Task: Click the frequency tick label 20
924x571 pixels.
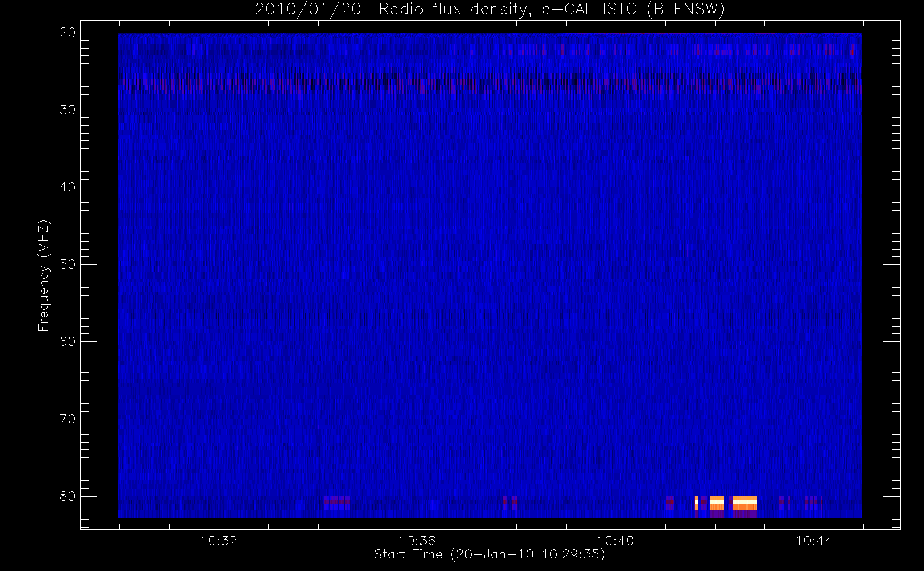Action: [67, 33]
